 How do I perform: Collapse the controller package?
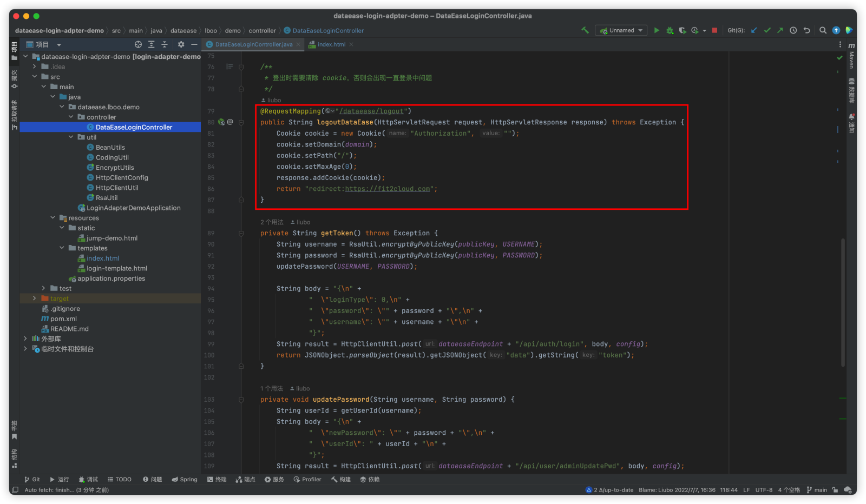(71, 117)
